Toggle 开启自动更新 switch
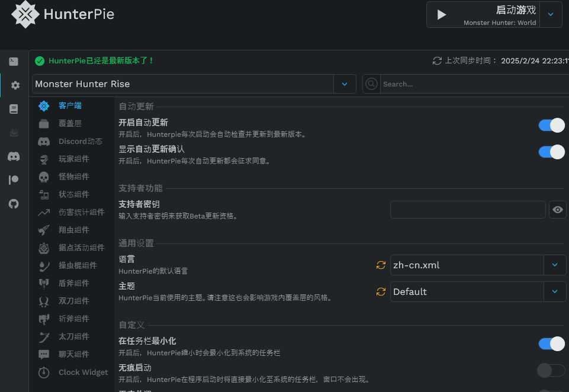This screenshot has height=392, width=569. pos(551,126)
